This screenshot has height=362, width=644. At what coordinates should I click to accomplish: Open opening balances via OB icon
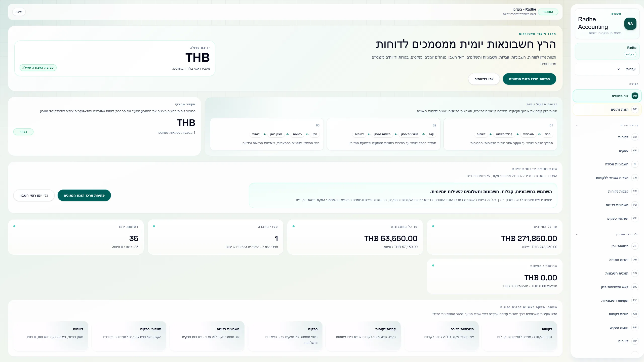[635, 260]
